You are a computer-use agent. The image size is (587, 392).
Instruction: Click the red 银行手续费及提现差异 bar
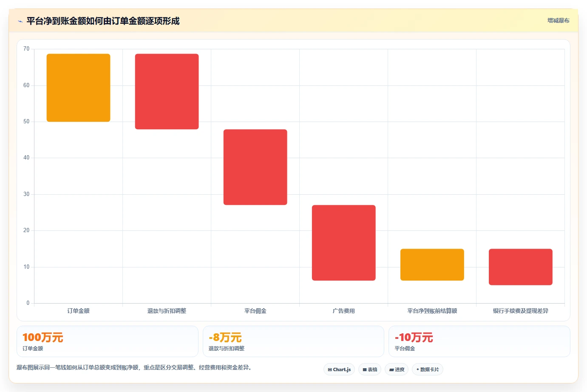[521, 267]
